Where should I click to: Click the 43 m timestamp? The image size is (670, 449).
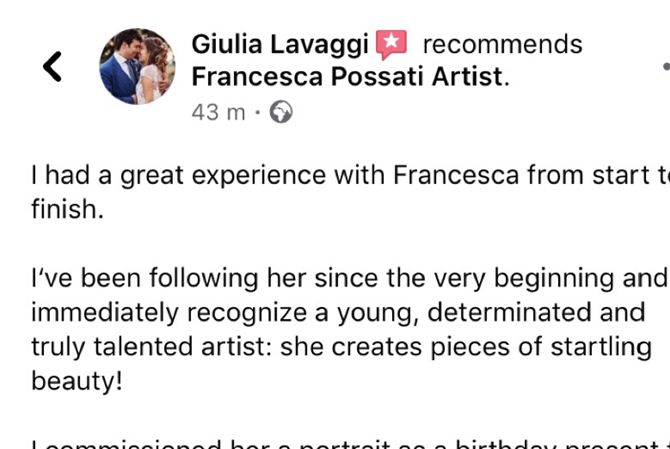[218, 113]
